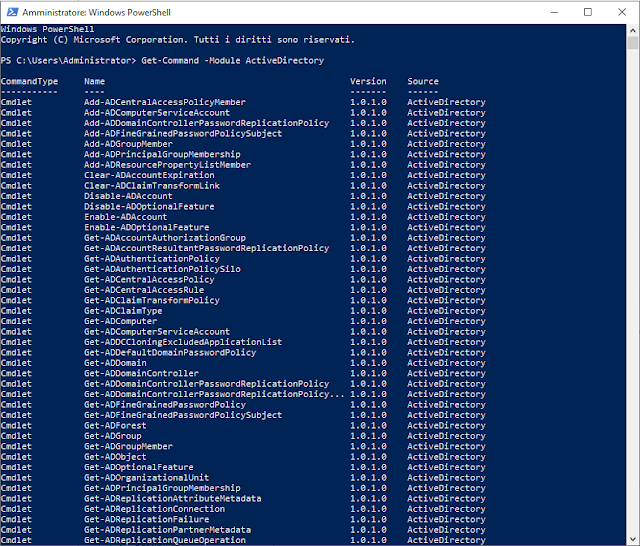Select 'Get-ADPrincipalGroupMembership' cmdlet name
640x546 pixels.
(162, 488)
